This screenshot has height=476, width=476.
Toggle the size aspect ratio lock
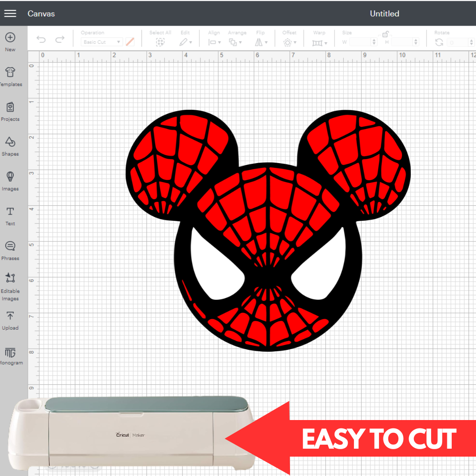(x=385, y=34)
